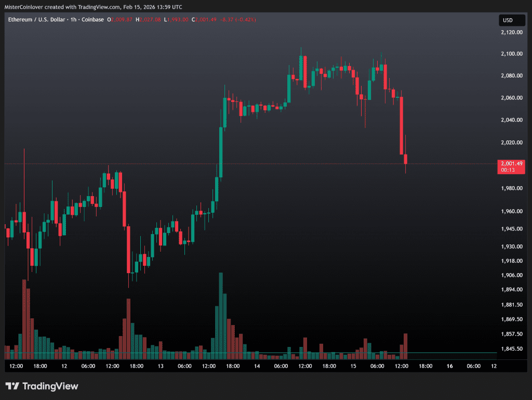Select the 18:00 label after 12:00 on the 15th

(x=425, y=366)
